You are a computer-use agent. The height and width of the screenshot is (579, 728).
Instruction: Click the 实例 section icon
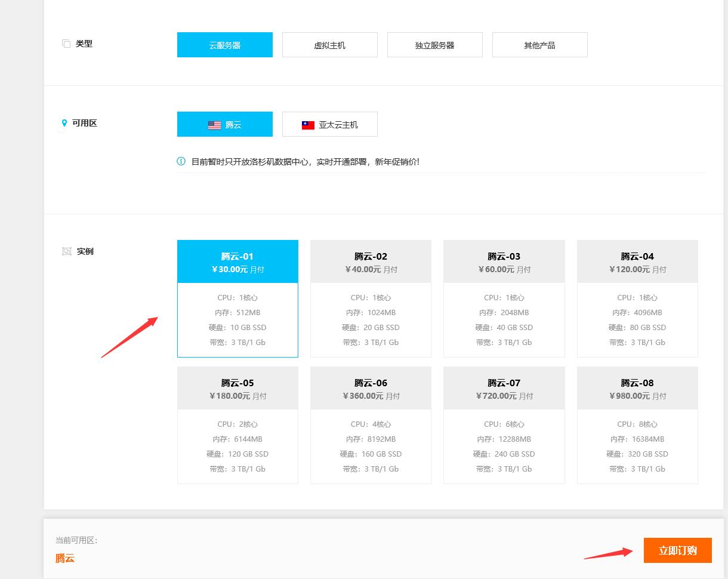(67, 251)
